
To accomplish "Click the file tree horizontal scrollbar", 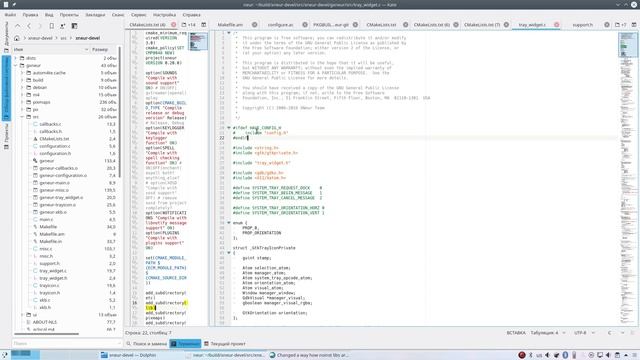I will 46,334.
